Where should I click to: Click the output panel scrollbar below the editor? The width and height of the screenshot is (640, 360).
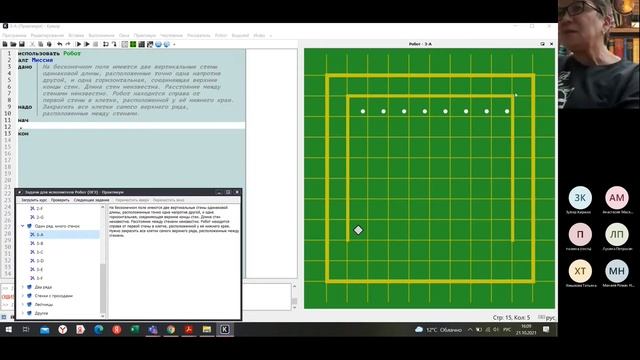[x=294, y=301]
